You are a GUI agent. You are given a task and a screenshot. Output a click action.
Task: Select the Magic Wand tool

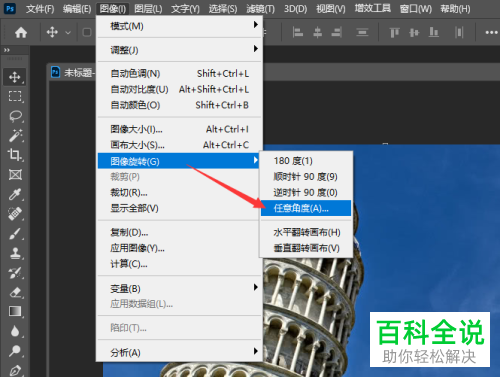[x=15, y=135]
